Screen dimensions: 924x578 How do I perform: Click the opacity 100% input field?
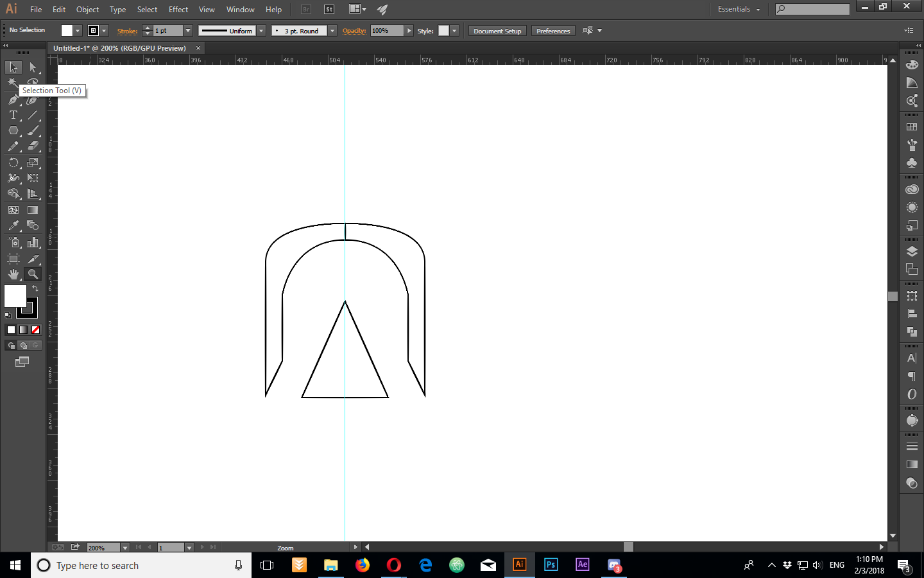387,31
